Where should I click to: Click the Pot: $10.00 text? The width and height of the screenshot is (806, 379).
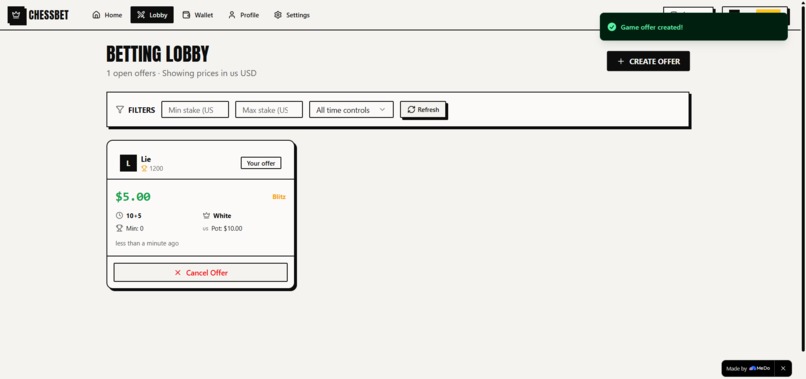[x=227, y=228]
